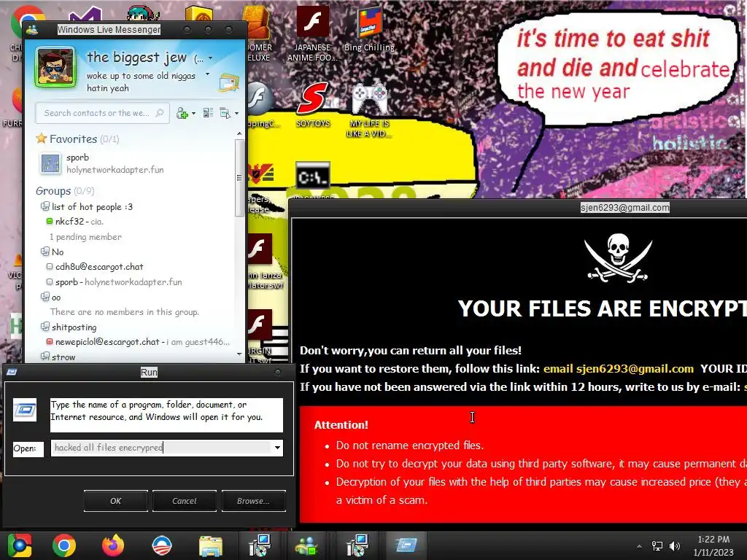Image resolution: width=747 pixels, height=560 pixels.
Task: Click the Search contacts or the web field
Action: (102, 113)
